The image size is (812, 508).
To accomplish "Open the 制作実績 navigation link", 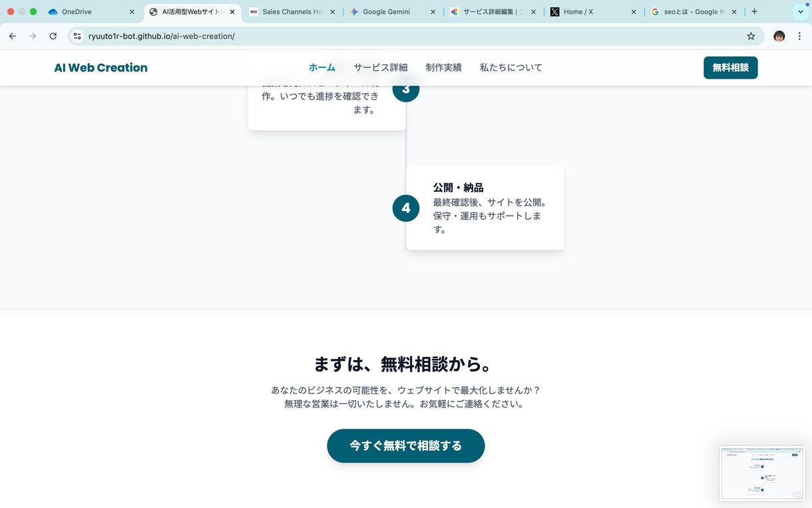I will click(x=444, y=67).
